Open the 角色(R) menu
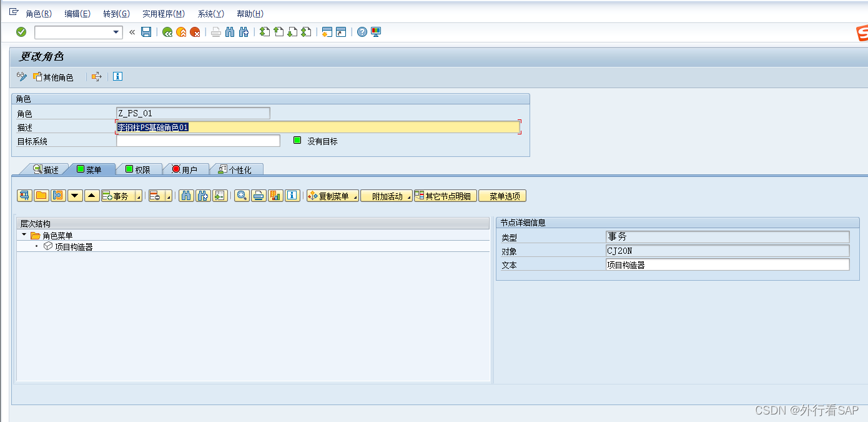This screenshot has height=422, width=868. tap(39, 14)
